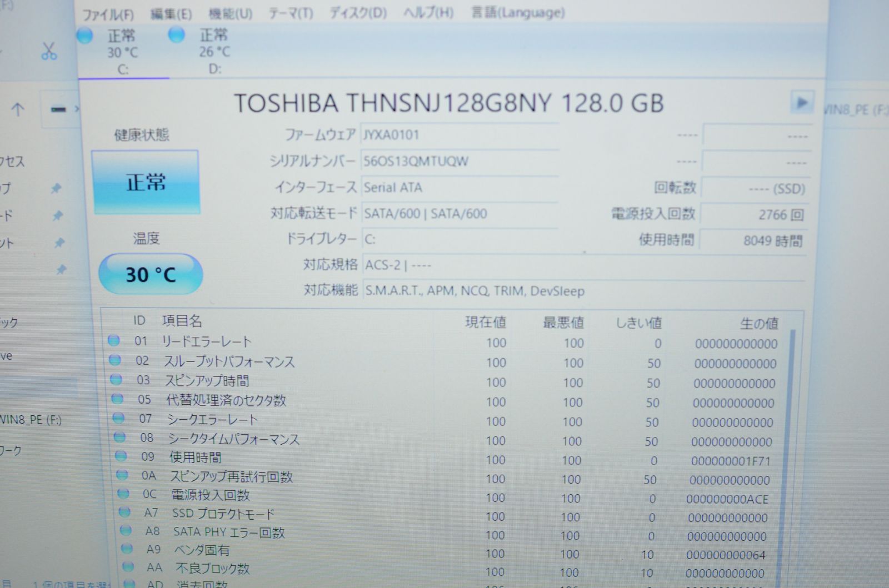This screenshot has height=588, width=889.
Task: Open the 機能(U) menu
Action: tap(230, 13)
